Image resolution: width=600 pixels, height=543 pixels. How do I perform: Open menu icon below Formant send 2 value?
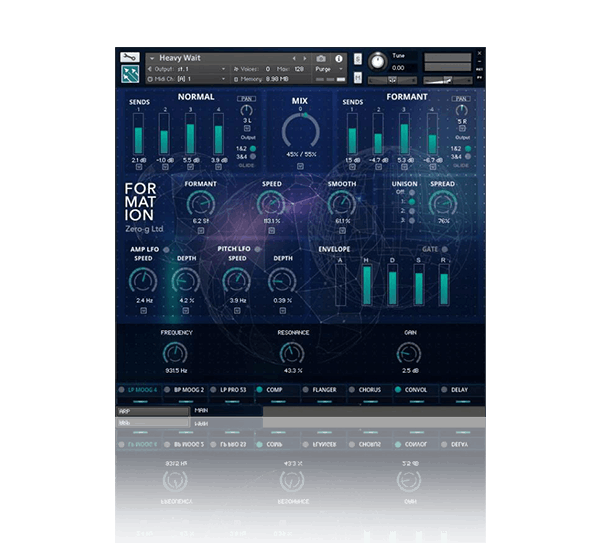378,167
